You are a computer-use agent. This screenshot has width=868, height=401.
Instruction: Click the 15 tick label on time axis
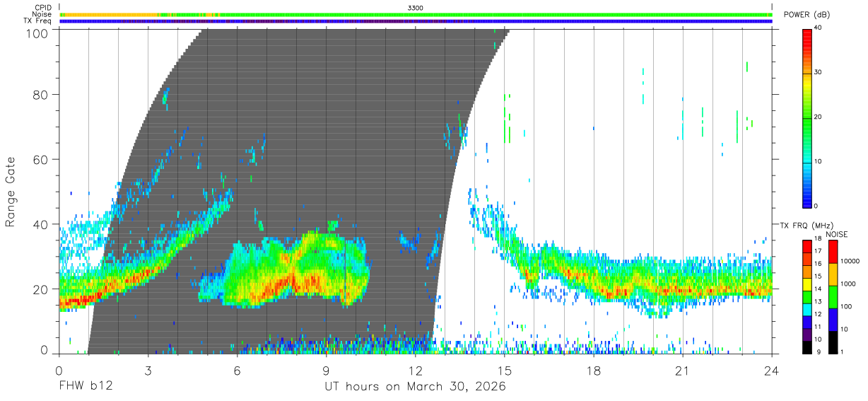point(504,370)
